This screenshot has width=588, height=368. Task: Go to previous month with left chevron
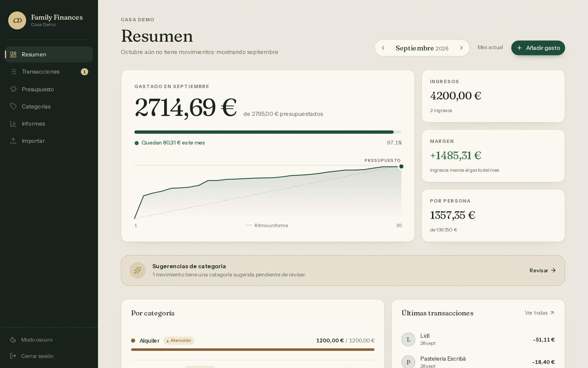pos(383,48)
